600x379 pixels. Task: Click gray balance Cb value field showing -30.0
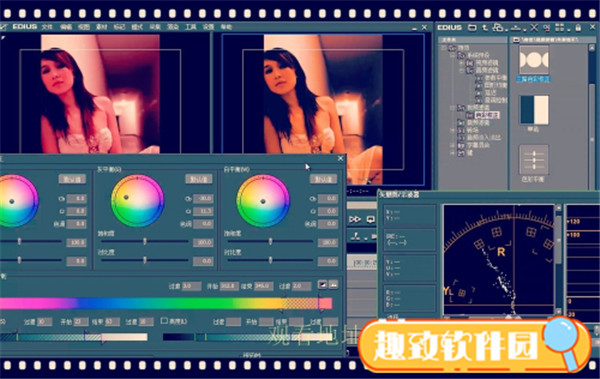coord(203,198)
